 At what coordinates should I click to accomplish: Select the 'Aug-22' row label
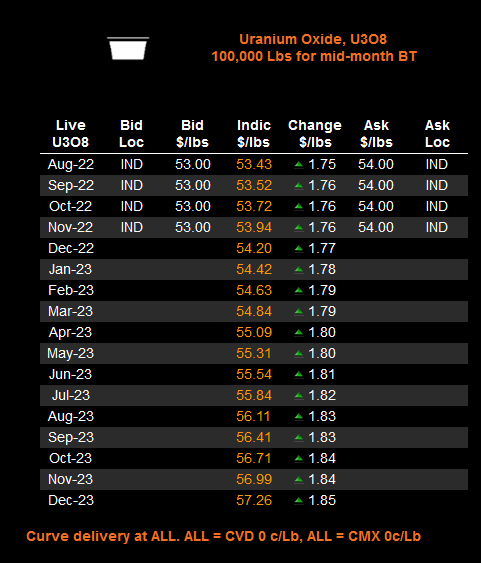(x=71, y=164)
